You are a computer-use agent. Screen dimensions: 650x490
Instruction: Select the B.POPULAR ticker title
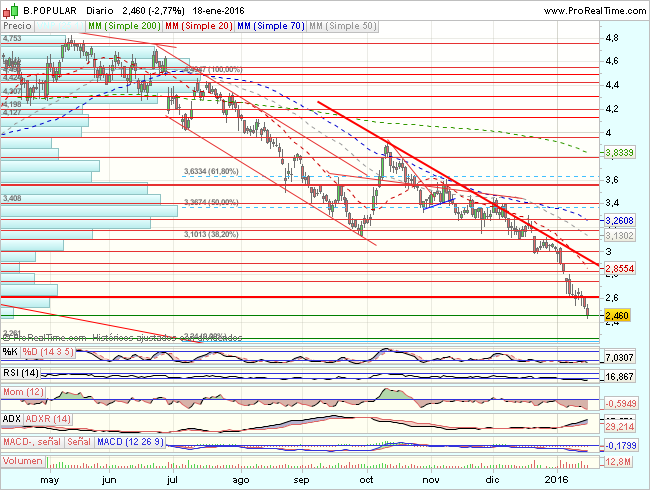50,11
